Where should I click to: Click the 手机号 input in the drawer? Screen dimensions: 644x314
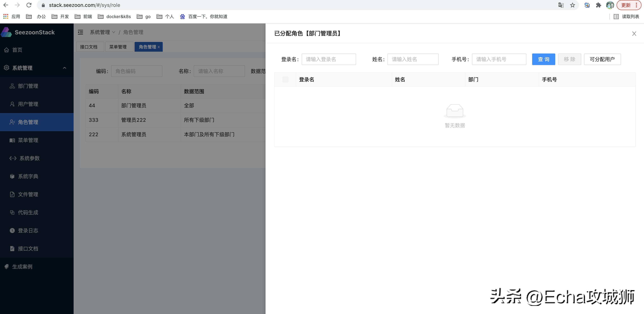[x=499, y=59]
